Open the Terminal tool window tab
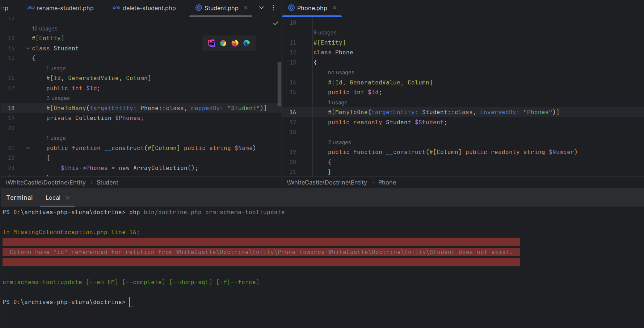The height and width of the screenshot is (328, 644). tap(20, 198)
